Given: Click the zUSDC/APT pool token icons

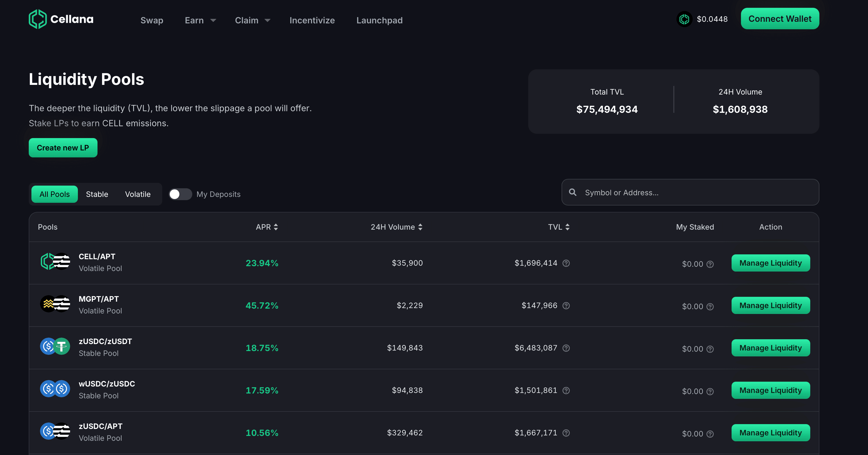Looking at the screenshot, I should (x=55, y=431).
